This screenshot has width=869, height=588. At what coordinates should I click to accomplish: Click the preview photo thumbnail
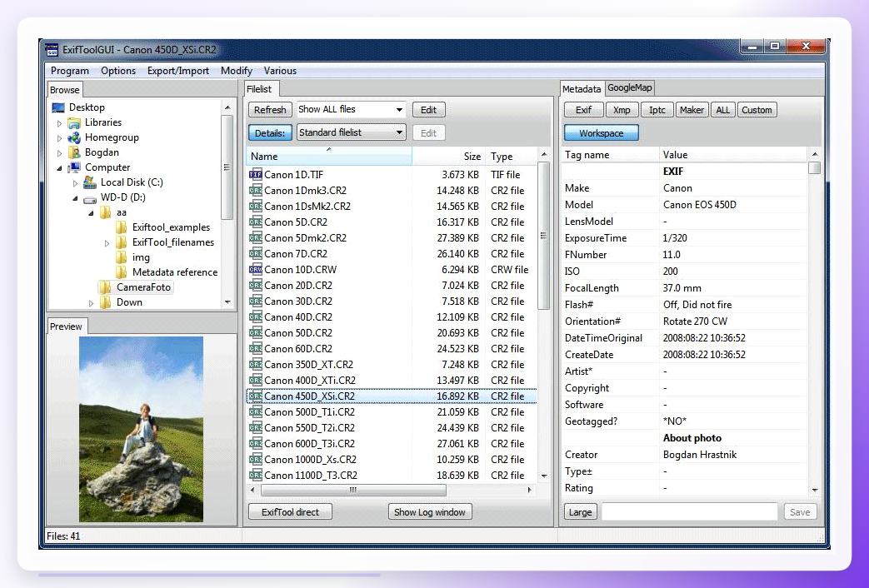(141, 430)
